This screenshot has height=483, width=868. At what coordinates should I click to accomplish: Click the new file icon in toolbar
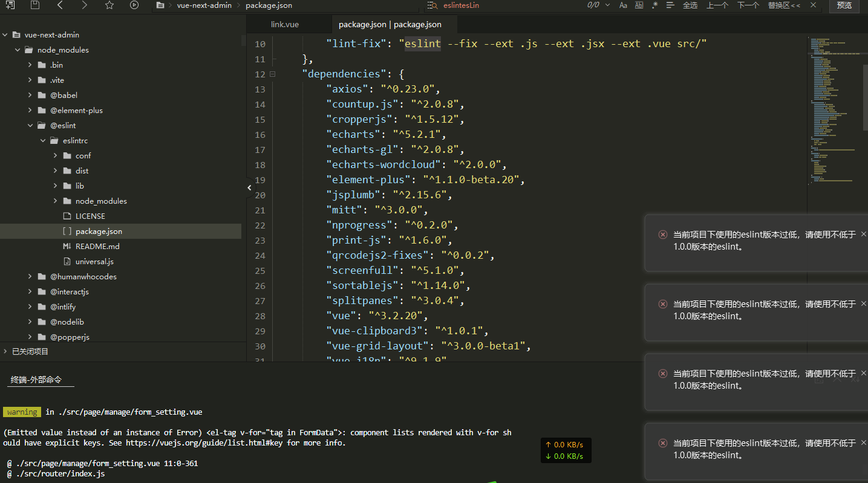[x=10, y=5]
